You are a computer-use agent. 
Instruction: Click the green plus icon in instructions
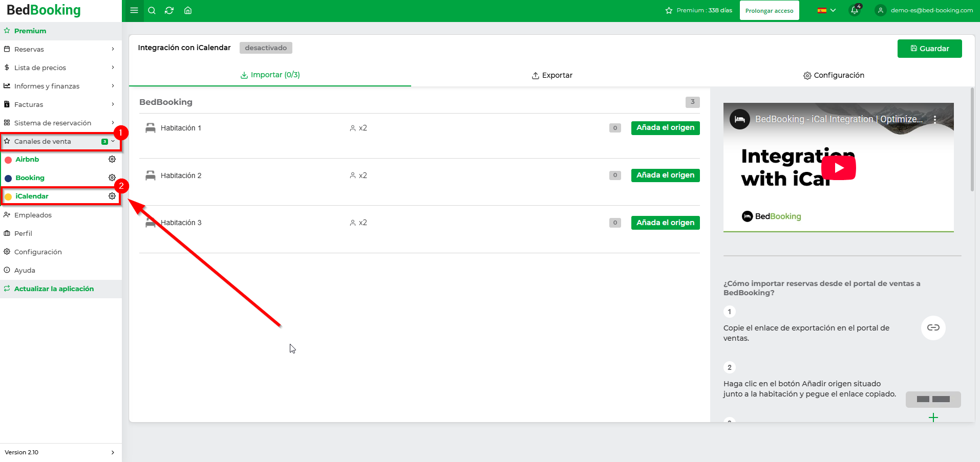pyautogui.click(x=933, y=417)
